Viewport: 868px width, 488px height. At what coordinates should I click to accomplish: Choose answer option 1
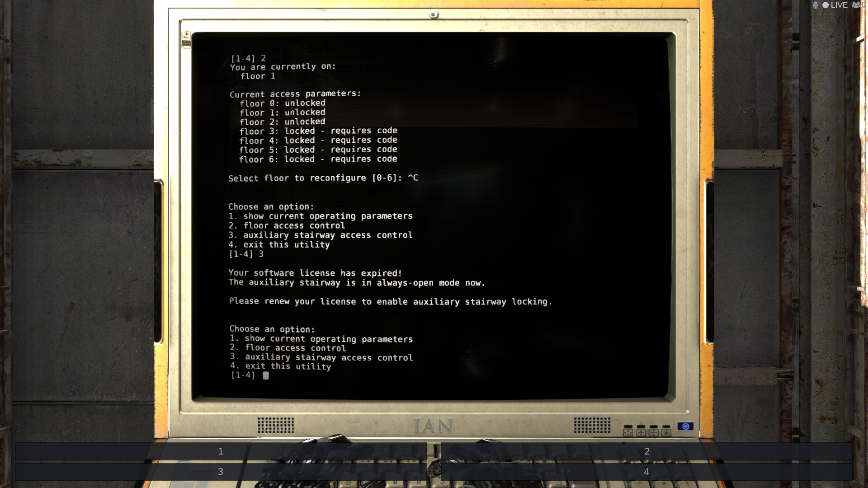point(221,451)
